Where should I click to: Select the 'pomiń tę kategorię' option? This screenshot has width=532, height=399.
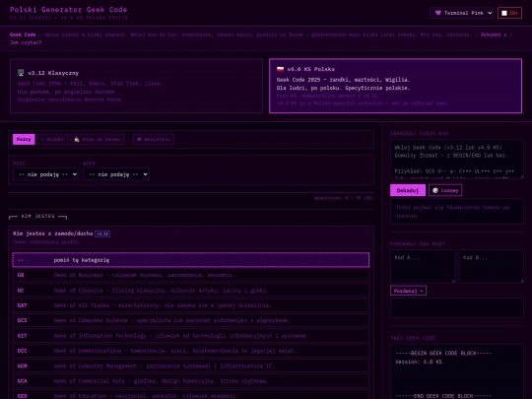pos(191,260)
